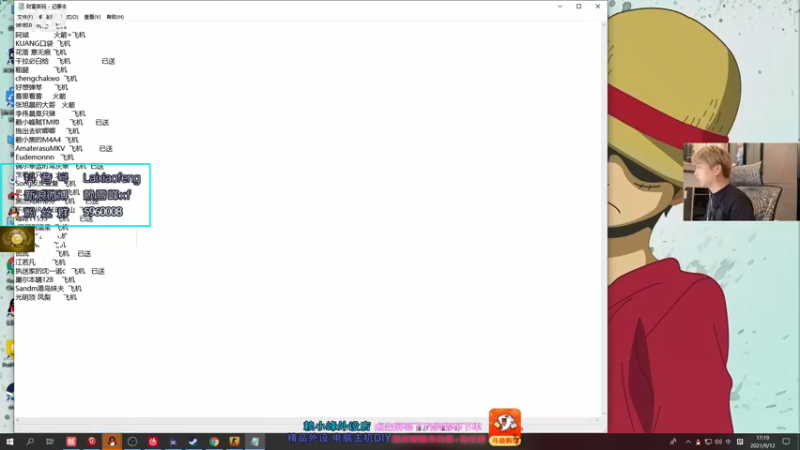Open the red square app next to Task View
Image resolution: width=800 pixels, height=450 pixels.
(x=71, y=441)
